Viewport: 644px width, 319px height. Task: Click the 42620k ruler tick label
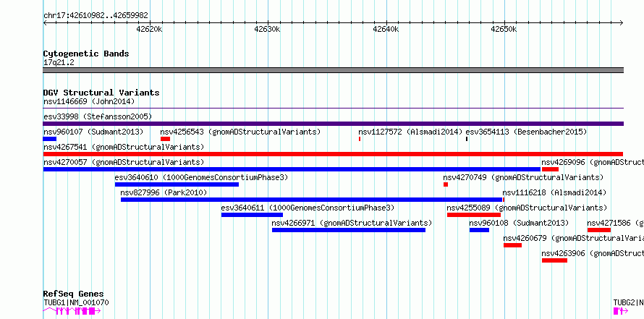[150, 29]
